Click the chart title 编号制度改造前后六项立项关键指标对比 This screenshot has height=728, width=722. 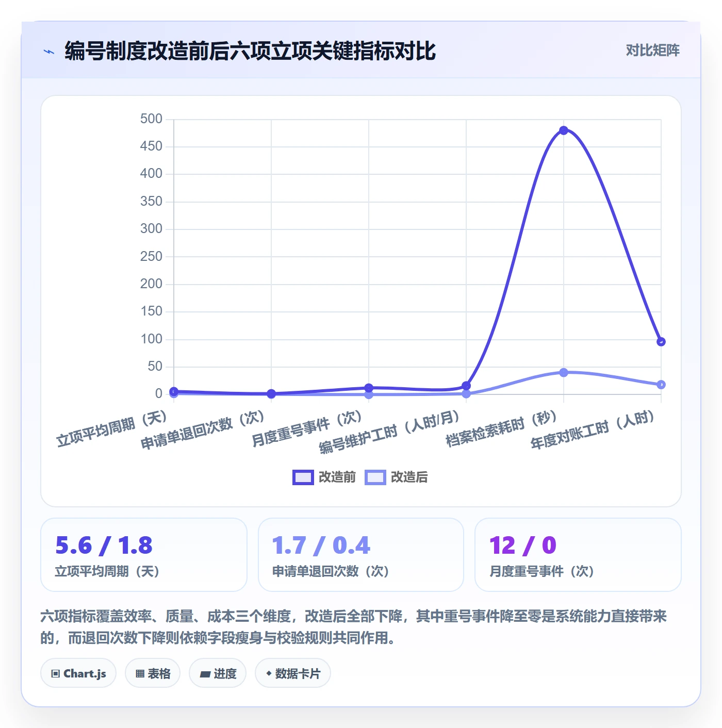click(x=250, y=51)
